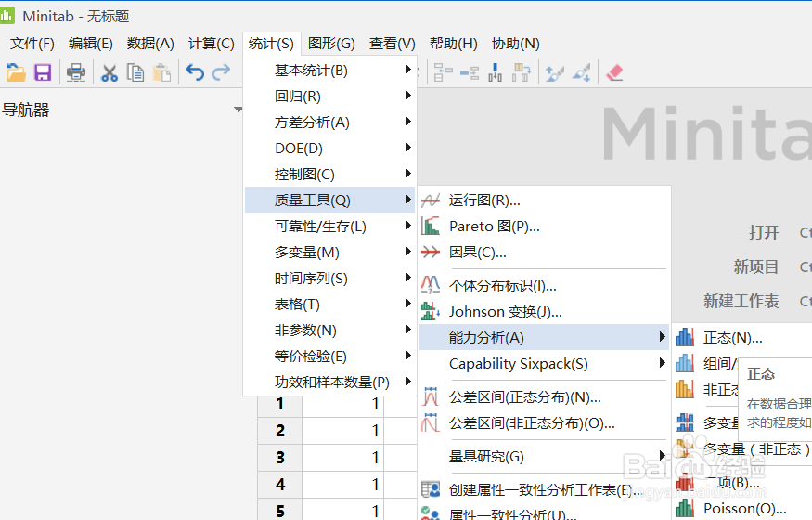812x520 pixels.
Task: Click the Poisson(O) chart icon
Action: (x=685, y=508)
